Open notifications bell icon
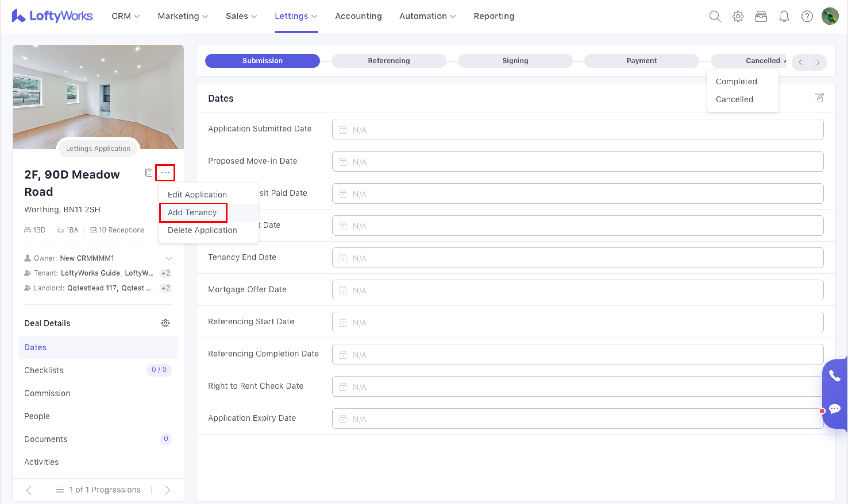The image size is (848, 504). tap(784, 16)
